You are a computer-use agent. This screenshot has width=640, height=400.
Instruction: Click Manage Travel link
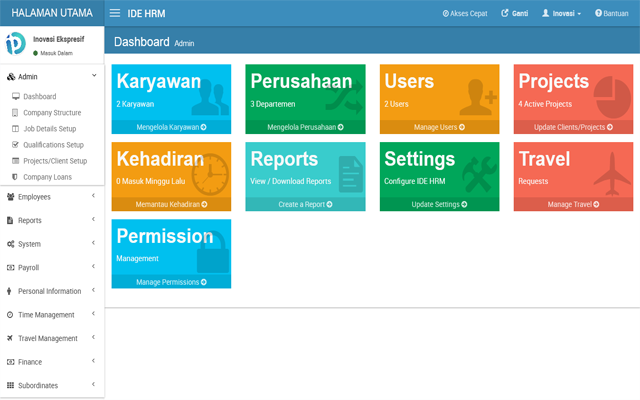click(x=573, y=204)
